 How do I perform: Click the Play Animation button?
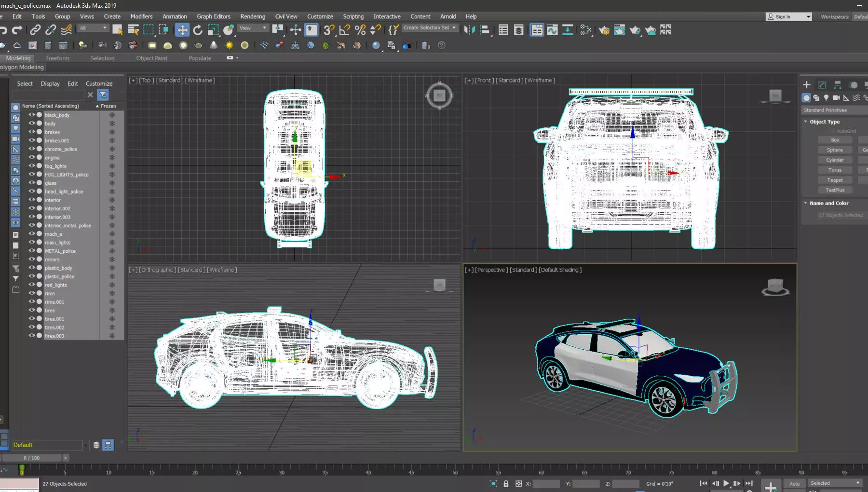coord(726,483)
